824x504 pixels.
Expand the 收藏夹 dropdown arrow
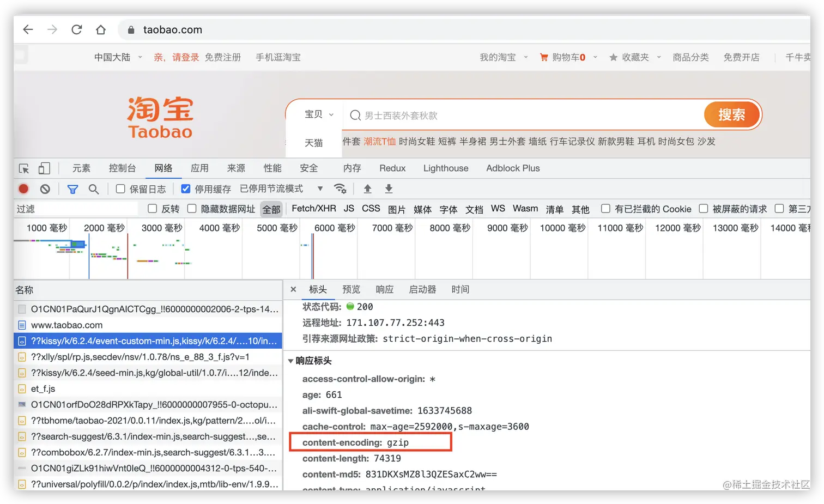(x=659, y=57)
